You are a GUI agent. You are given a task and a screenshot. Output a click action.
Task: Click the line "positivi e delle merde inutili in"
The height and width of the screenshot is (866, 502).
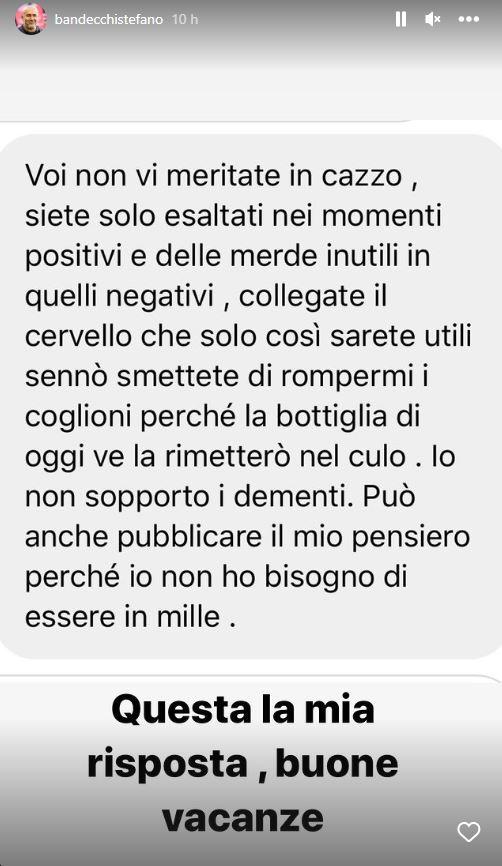[228, 256]
